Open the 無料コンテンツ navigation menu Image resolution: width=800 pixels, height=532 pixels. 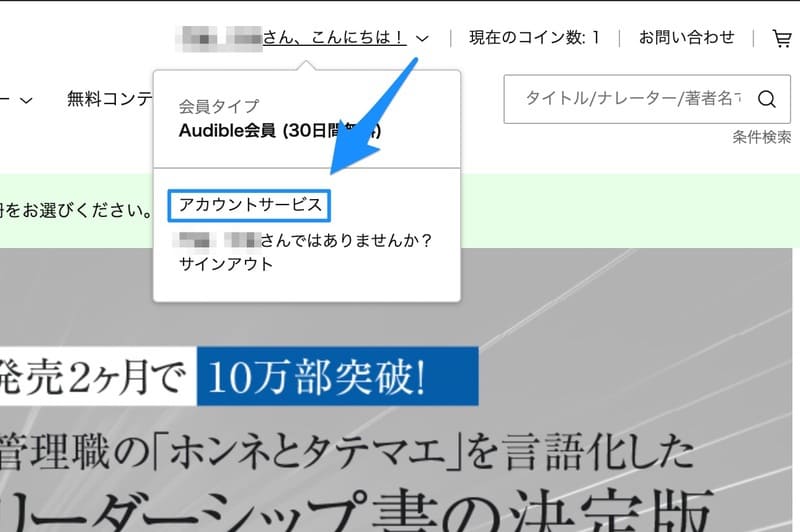(110, 98)
